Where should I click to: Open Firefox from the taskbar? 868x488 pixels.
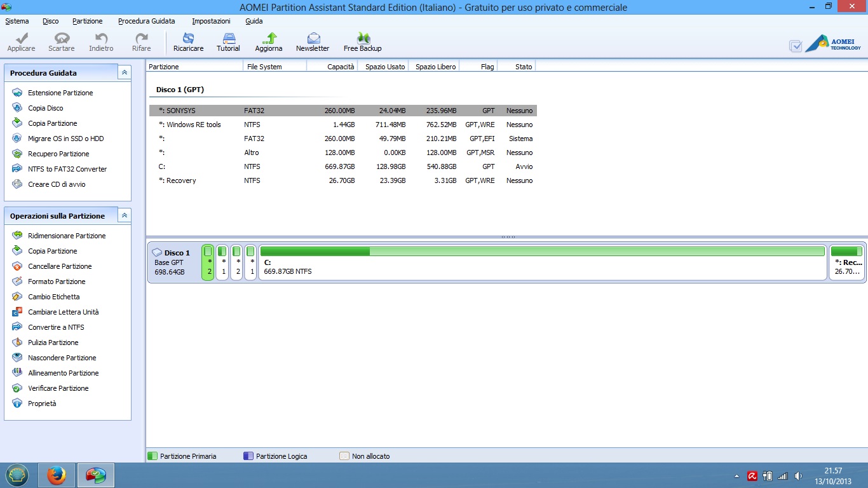coord(56,475)
